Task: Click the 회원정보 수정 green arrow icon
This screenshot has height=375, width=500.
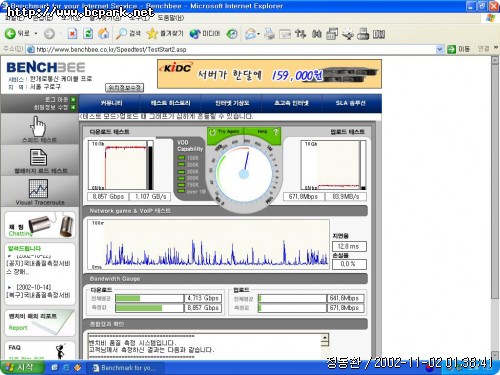Action: pos(73,107)
